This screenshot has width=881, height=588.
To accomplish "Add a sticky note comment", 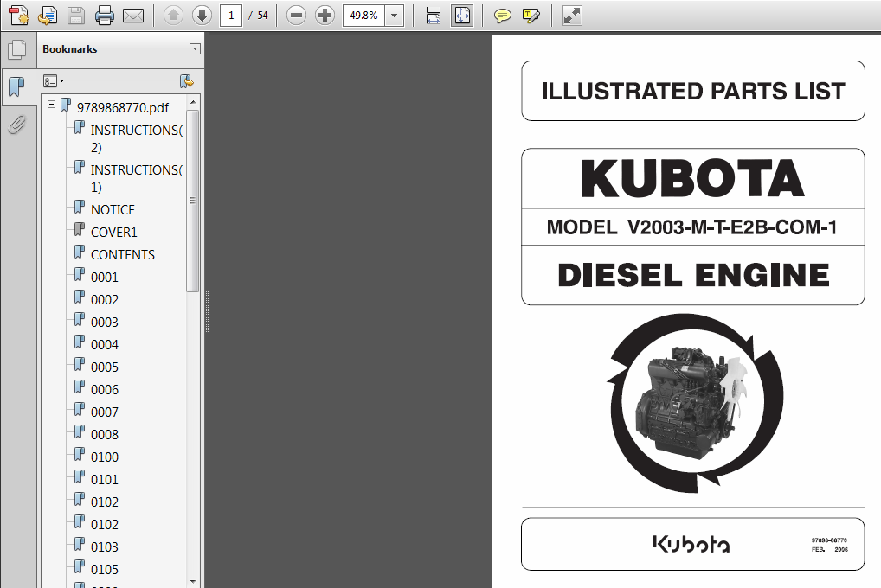I will (502, 16).
